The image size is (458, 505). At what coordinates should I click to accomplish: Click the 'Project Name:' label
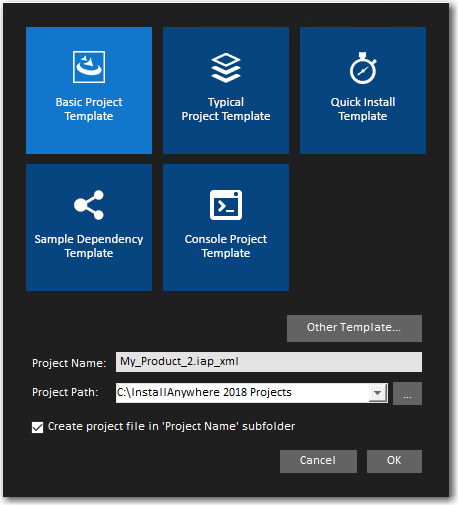[x=69, y=363]
